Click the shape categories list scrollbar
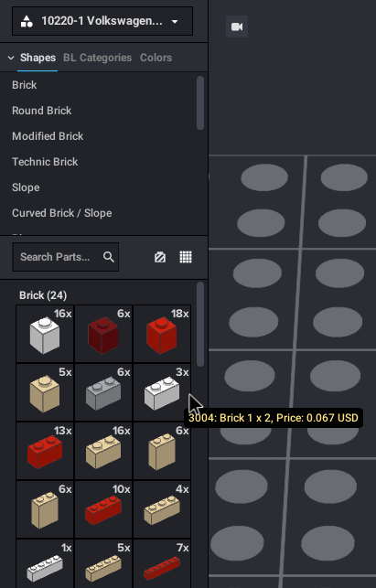 tap(200, 102)
